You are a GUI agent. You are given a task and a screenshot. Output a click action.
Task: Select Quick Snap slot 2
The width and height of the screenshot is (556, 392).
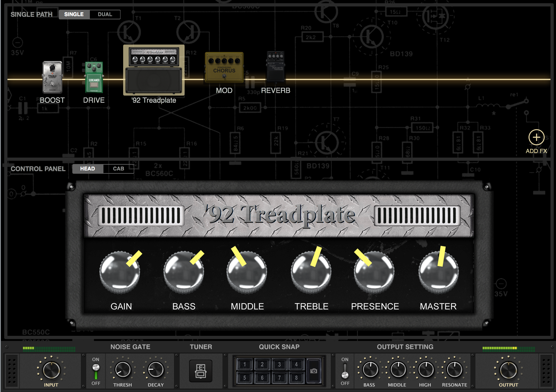(262, 365)
